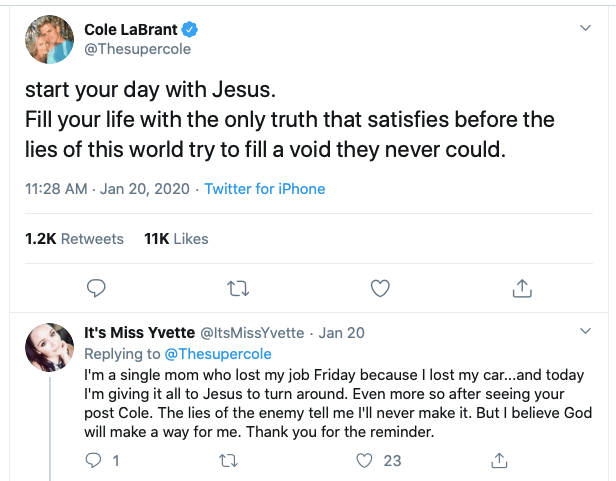View the 11K Likes list
This screenshot has width=616, height=481.
pyautogui.click(x=176, y=239)
